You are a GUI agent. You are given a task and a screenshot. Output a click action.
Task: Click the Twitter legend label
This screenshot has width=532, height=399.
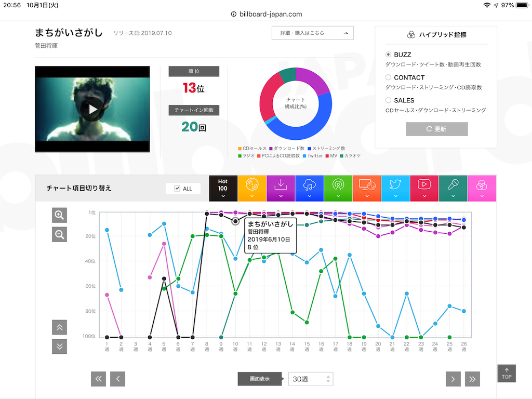pyautogui.click(x=315, y=156)
